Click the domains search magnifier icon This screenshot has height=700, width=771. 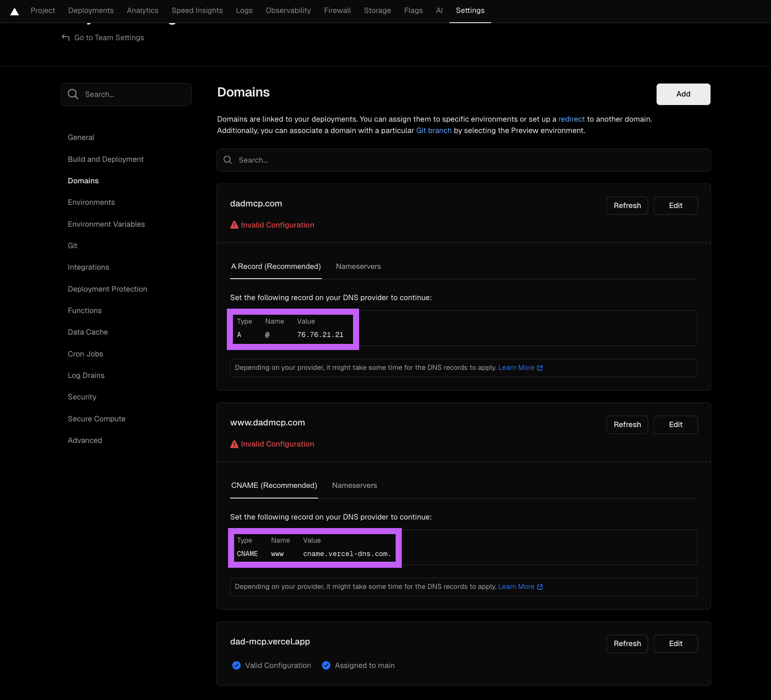coord(228,160)
